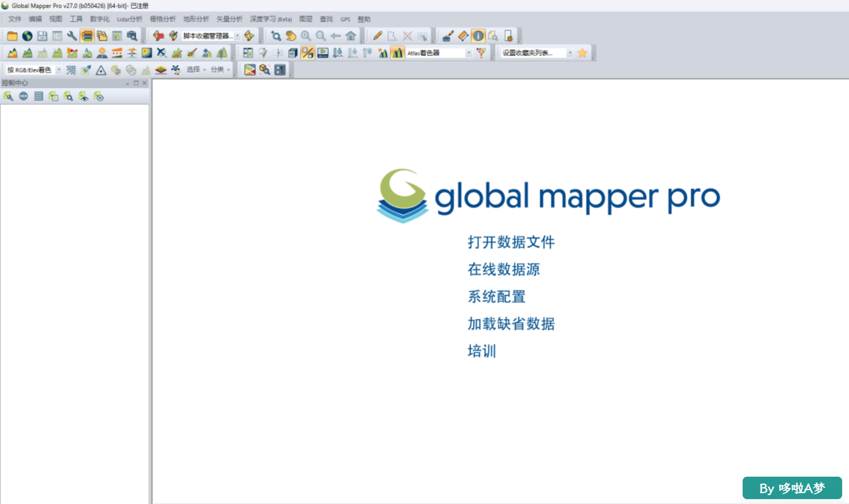
Task: Maximize the 控制中心 panel
Action: pos(136,83)
